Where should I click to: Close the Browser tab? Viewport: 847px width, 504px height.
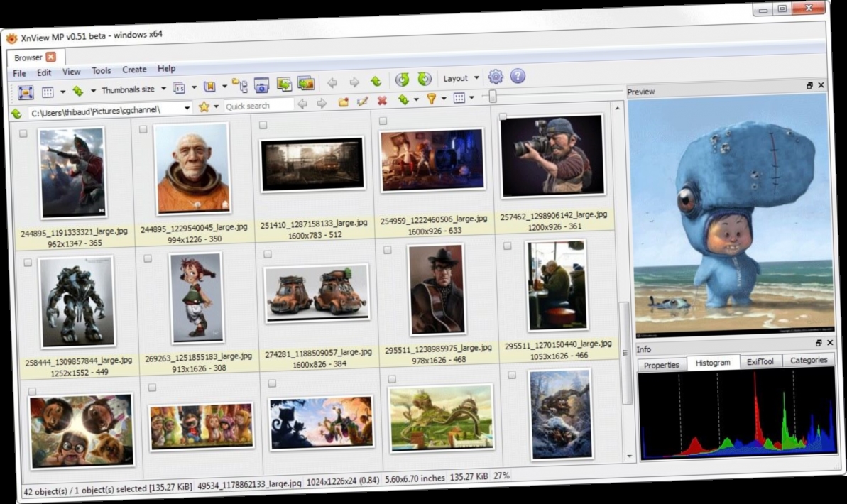[x=51, y=57]
